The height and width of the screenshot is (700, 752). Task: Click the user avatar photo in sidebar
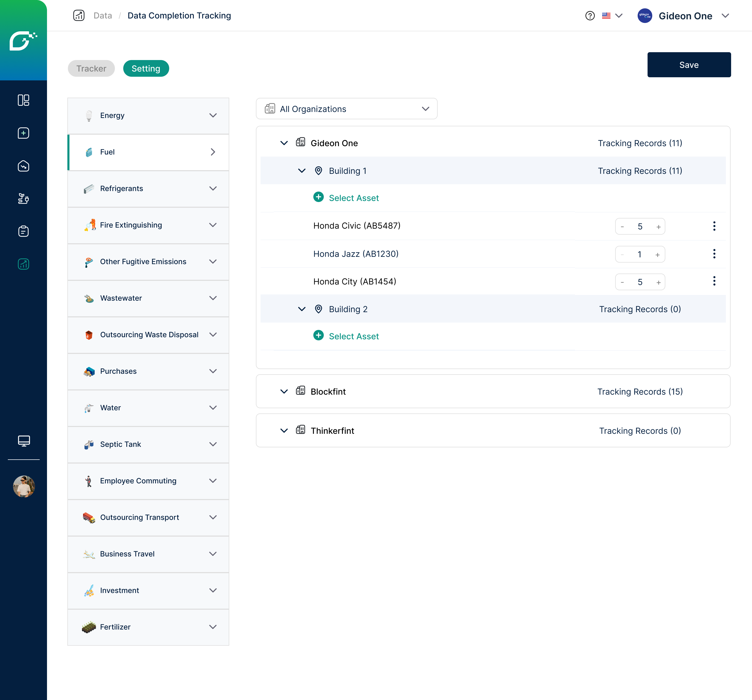[x=24, y=486]
